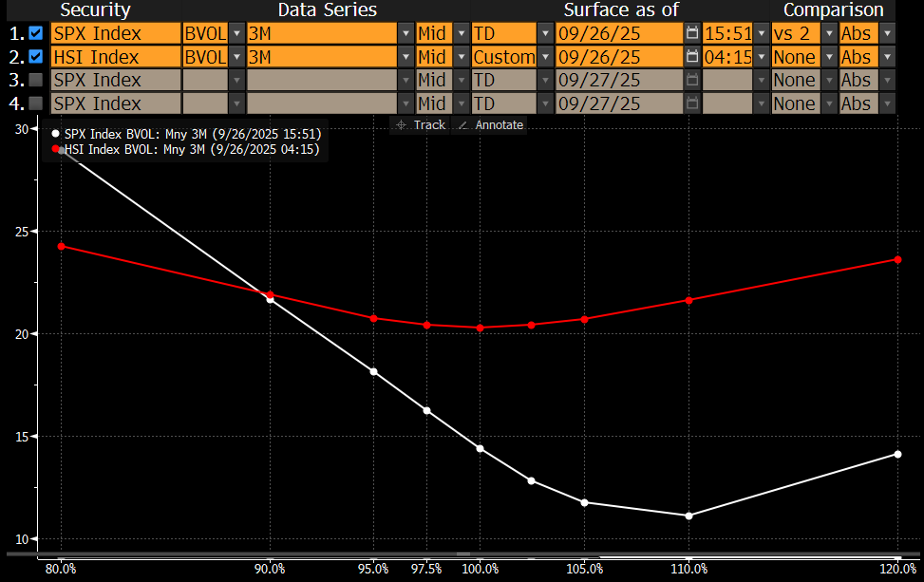This screenshot has height=582, width=924.
Task: Edit row 4 SPX Index security field
Action: coord(116,103)
